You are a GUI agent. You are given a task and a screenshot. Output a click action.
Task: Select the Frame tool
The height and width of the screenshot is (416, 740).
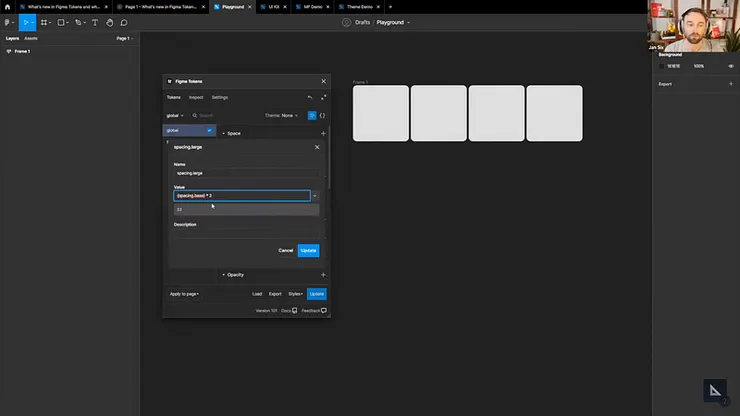coord(44,22)
